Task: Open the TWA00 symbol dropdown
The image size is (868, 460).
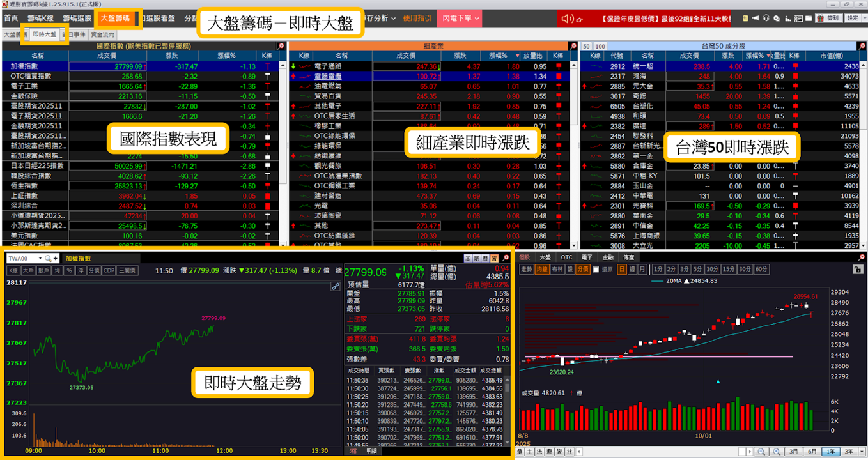Action: (x=40, y=258)
